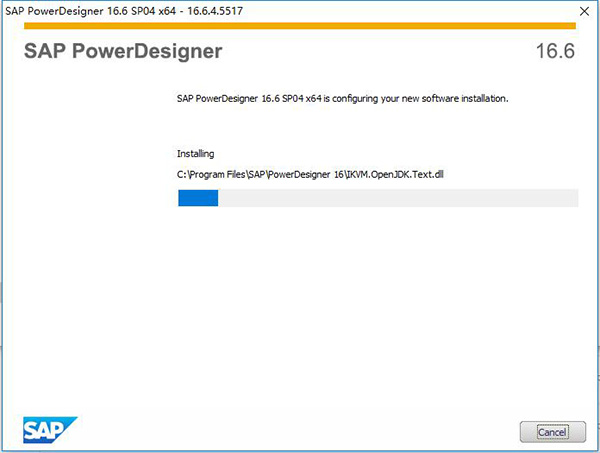This screenshot has height=453, width=600.
Task: Click the window title with build 16.6.4.5517
Action: click(124, 11)
